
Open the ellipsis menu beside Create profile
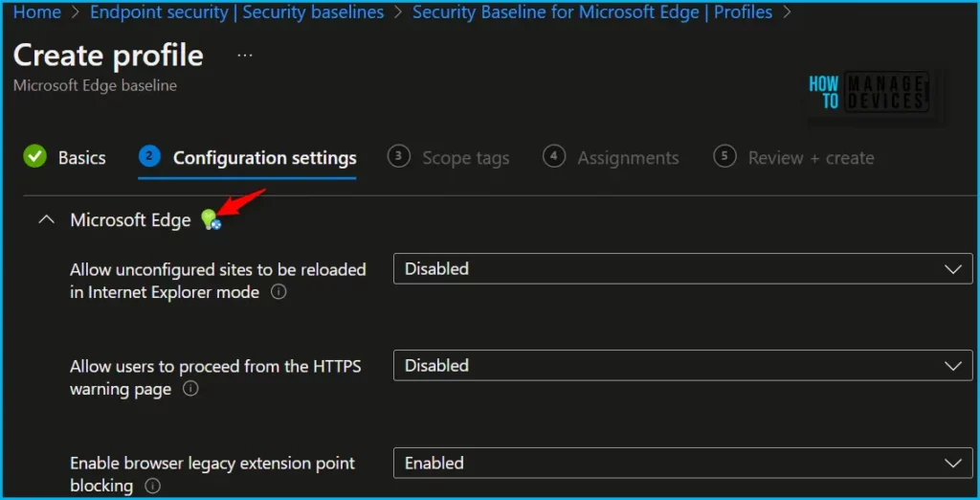tap(245, 56)
